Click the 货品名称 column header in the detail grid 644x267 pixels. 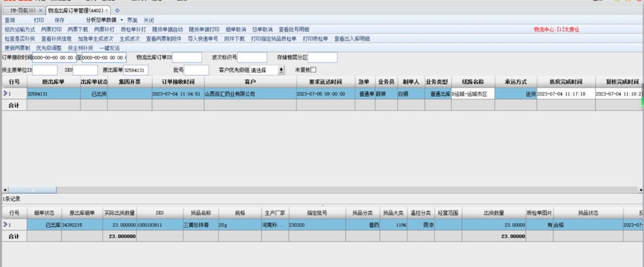click(201, 213)
